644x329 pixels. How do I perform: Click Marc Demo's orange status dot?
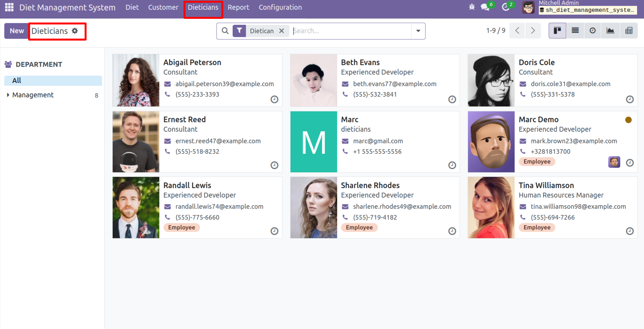coord(628,120)
